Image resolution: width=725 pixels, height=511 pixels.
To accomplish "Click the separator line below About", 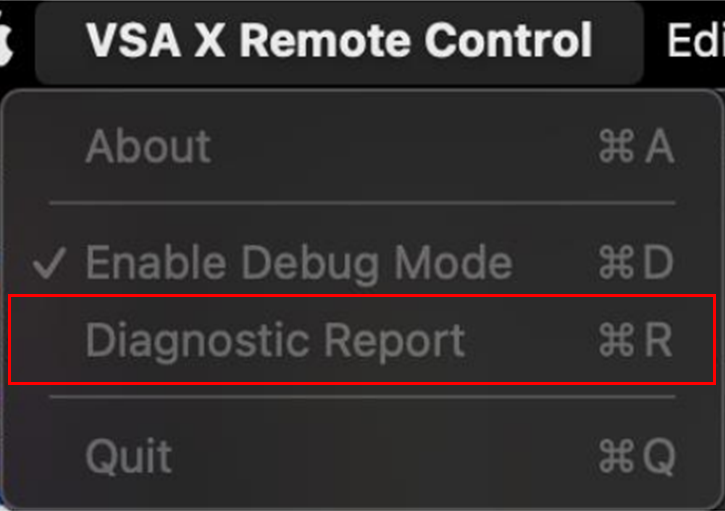I will (362, 203).
